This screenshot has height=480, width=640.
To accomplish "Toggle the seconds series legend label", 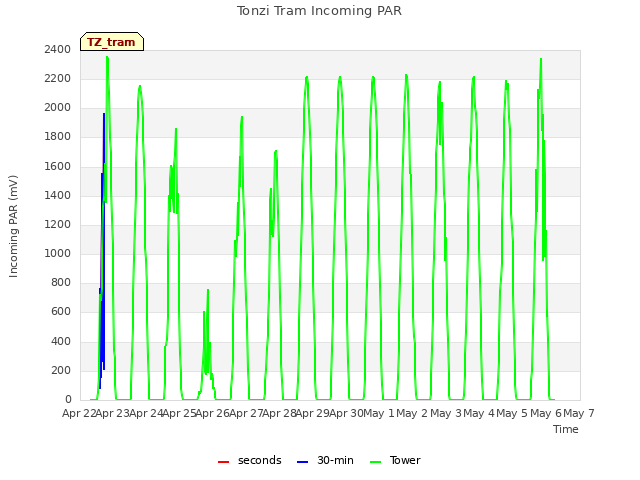I will (260, 460).
